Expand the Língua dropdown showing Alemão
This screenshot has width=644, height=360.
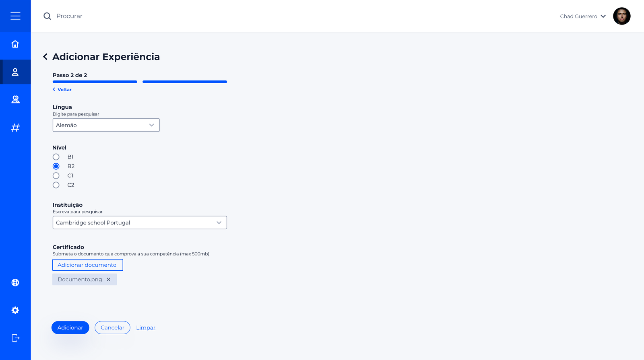(x=106, y=125)
